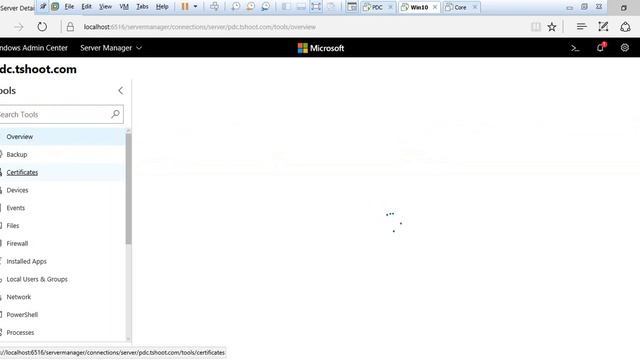640x360 pixels.
Task: Select the Overview tool
Action: pos(62,137)
